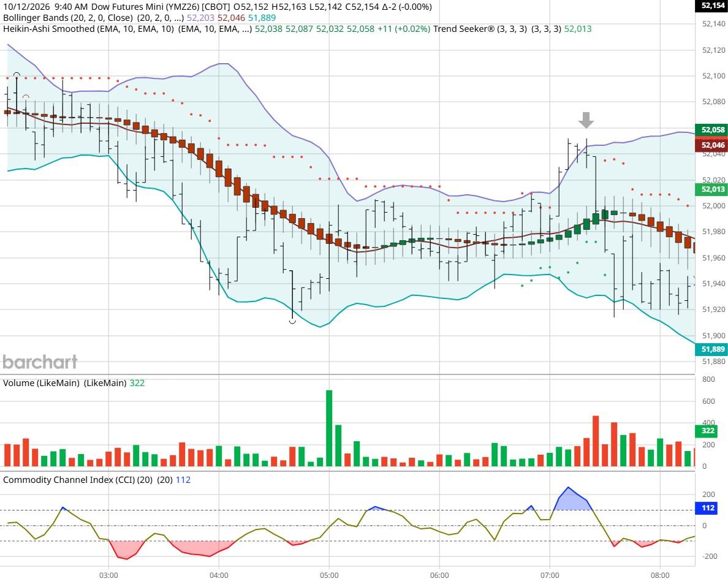Select the Heikin-Ashi Smoothed indicator legend label
728x584 pixels.
[x=89, y=29]
